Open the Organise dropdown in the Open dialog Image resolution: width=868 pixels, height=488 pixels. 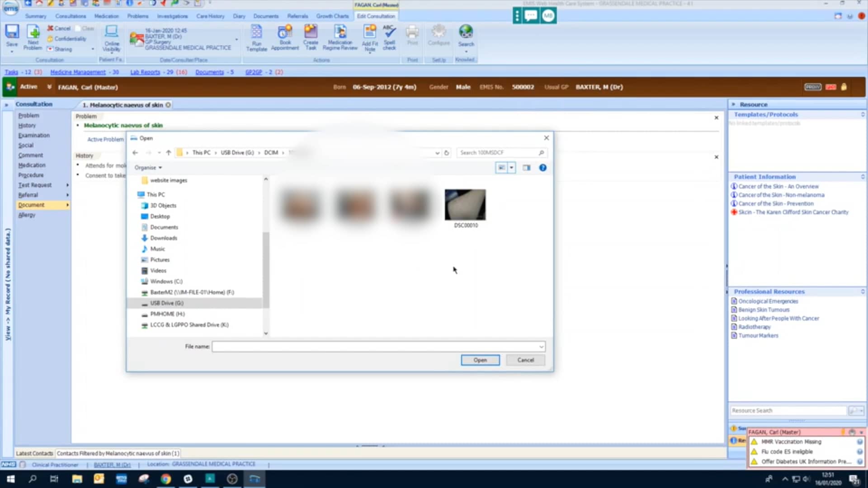tap(148, 168)
